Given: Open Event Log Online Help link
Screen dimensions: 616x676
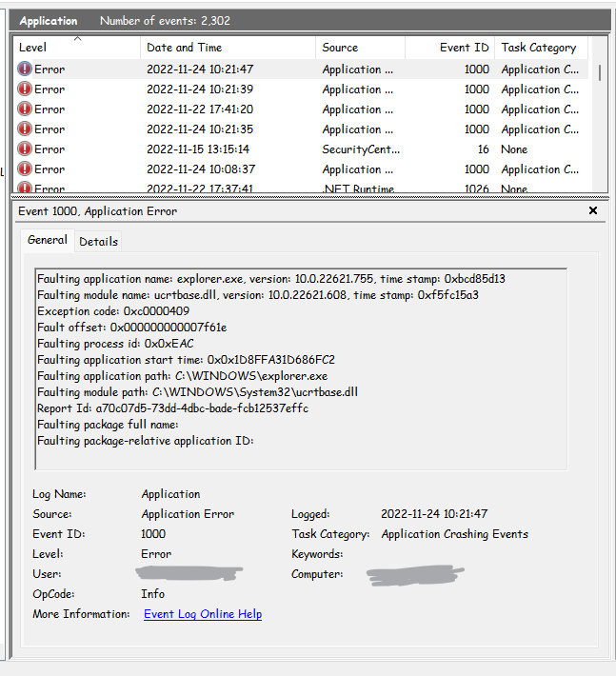Looking at the screenshot, I should click(203, 614).
